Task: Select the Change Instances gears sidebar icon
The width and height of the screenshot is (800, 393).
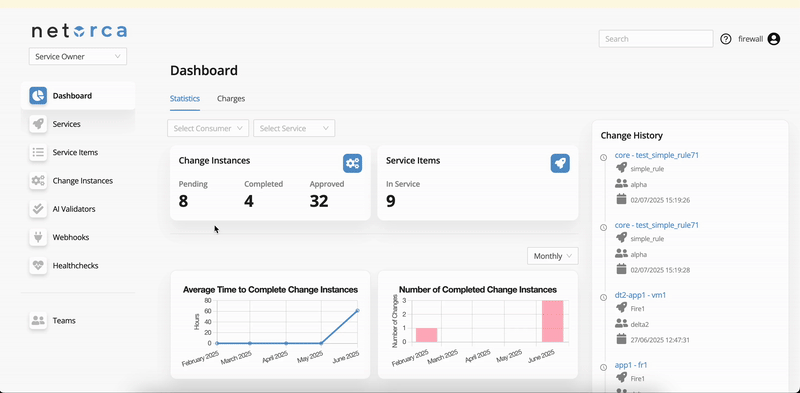Action: [38, 181]
